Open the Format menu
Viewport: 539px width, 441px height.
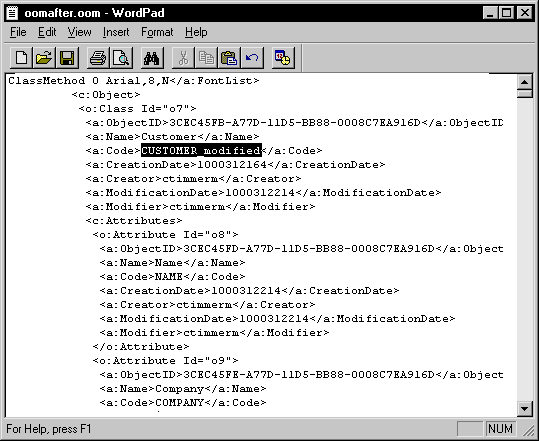pyautogui.click(x=157, y=32)
